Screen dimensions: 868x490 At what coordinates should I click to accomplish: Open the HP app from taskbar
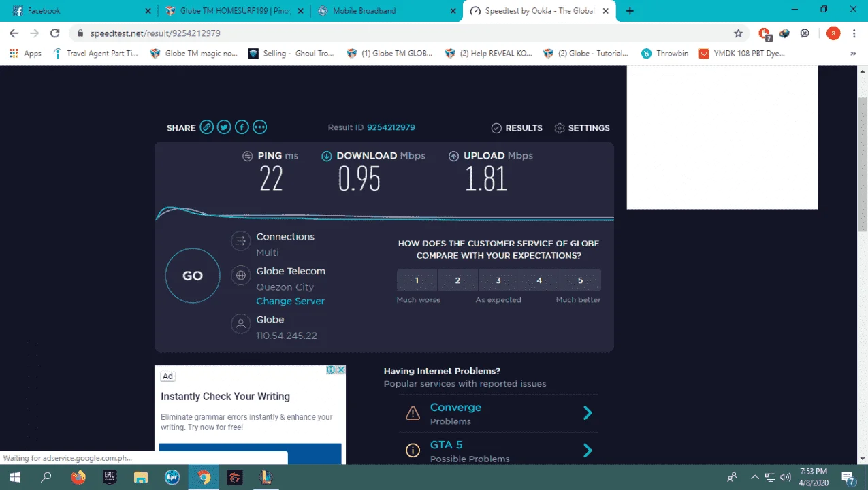click(172, 477)
